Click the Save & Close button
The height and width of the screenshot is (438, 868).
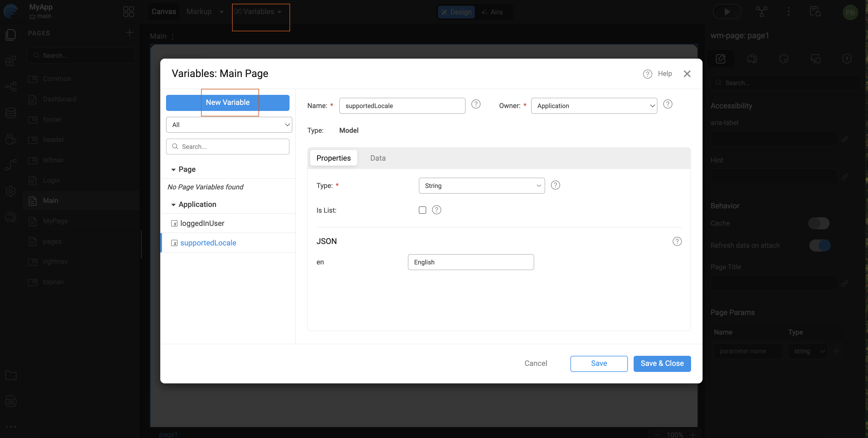coord(662,364)
